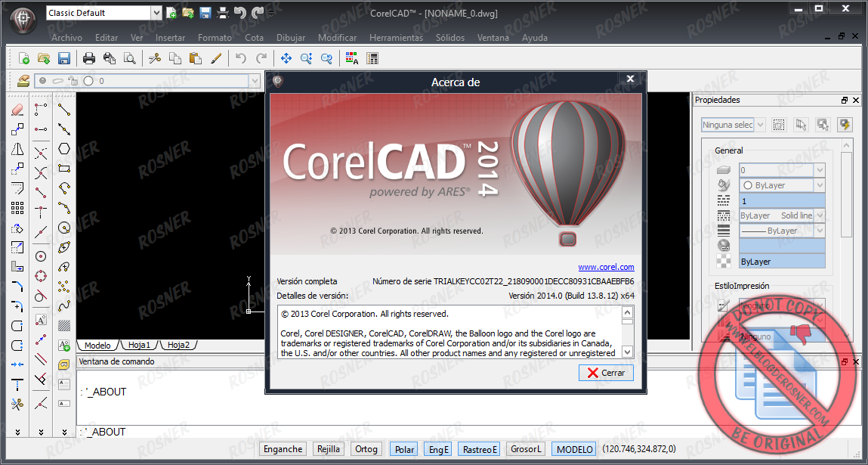Open the Sólidos menu
Viewport: 868px width, 465px height.
coord(450,38)
